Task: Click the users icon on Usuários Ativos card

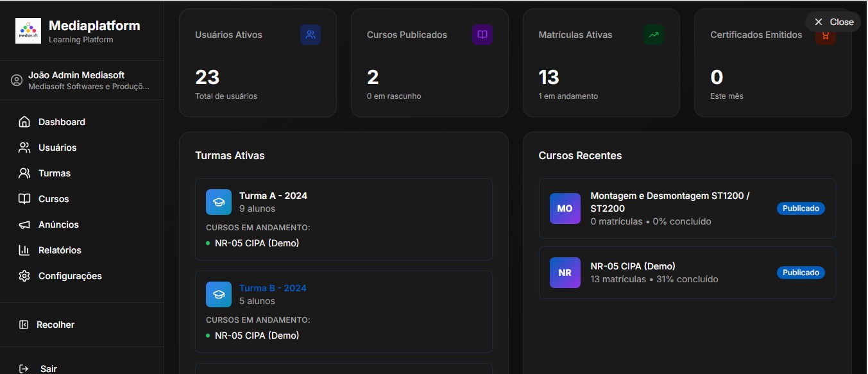Action: click(x=311, y=35)
